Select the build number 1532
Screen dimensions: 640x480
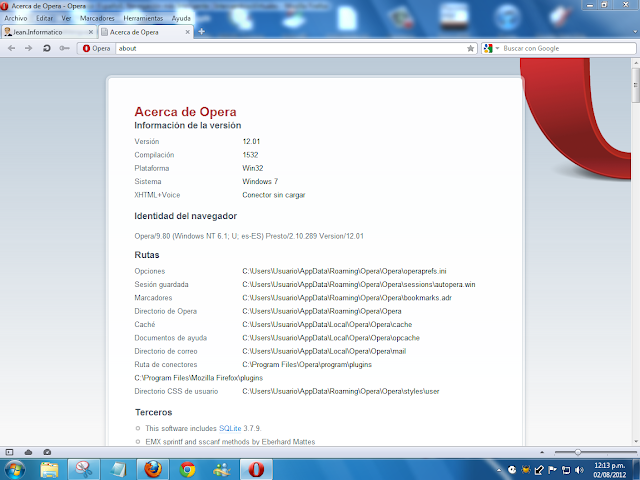(x=250, y=155)
